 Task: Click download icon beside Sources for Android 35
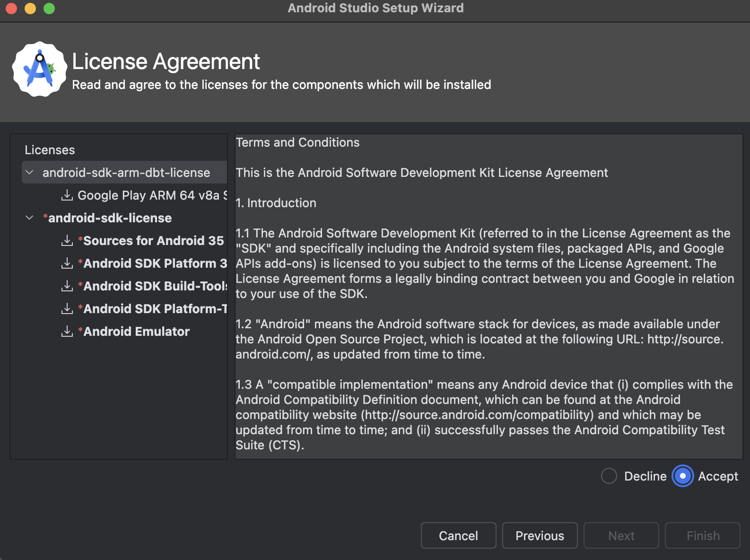tap(67, 240)
